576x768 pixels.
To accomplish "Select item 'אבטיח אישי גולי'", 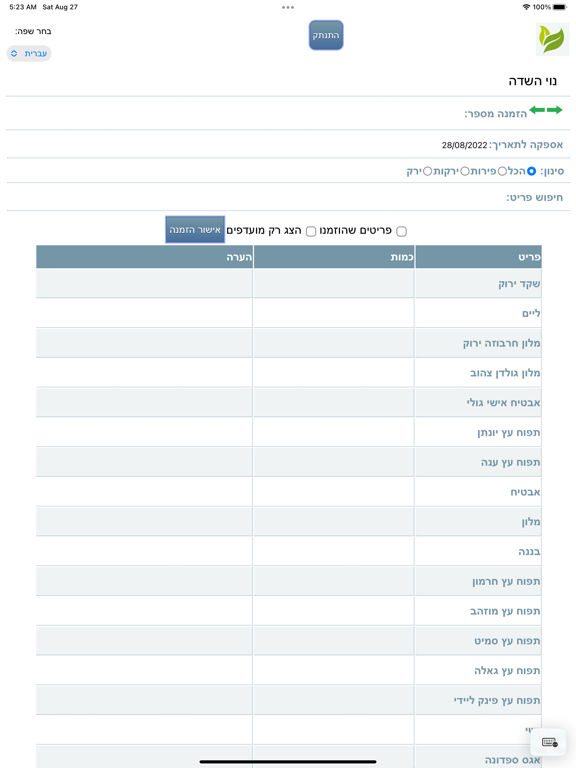I will [x=504, y=403].
